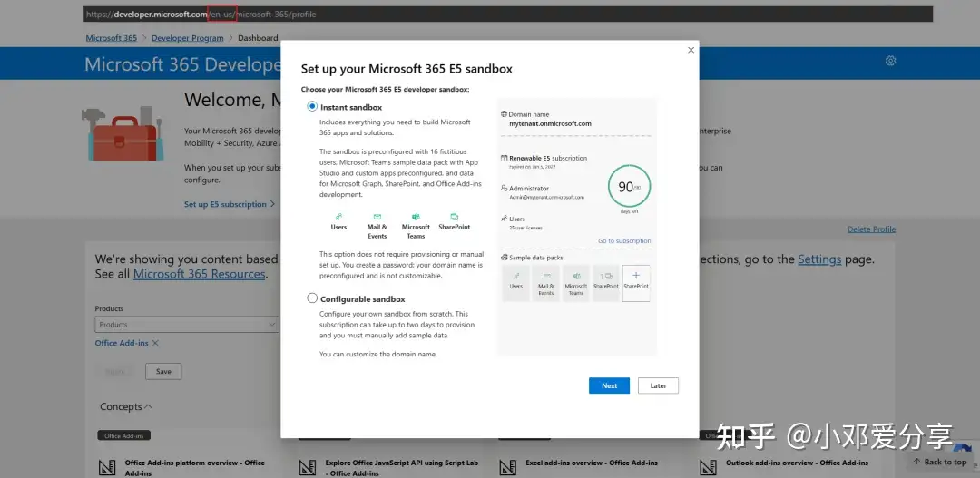Select the Configurable sandbox radio button
The width and height of the screenshot is (980, 478).
pos(312,298)
